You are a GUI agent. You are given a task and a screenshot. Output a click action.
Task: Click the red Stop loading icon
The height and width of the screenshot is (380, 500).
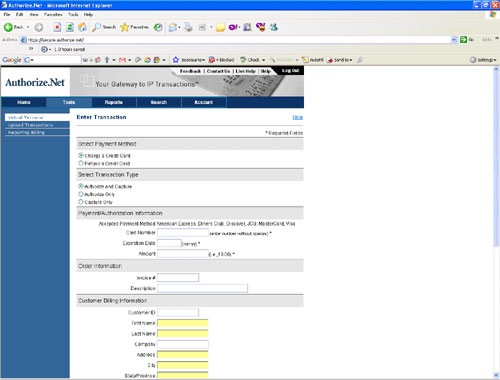(x=57, y=27)
